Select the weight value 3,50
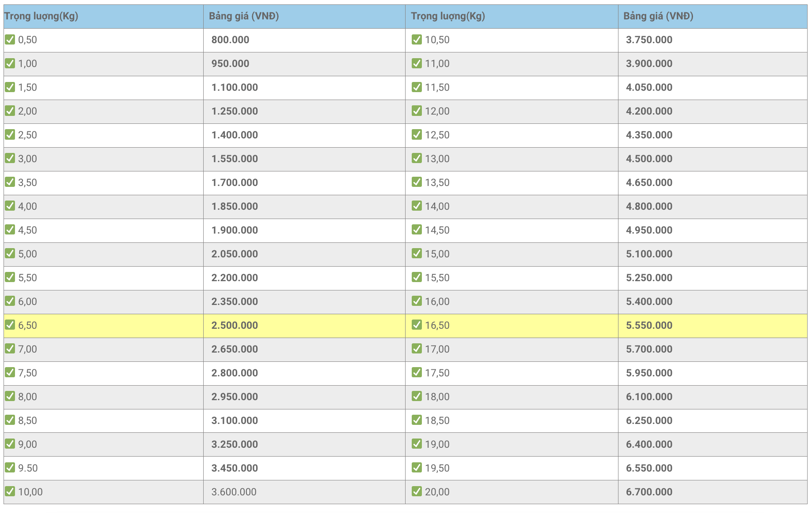Screen dimensions: 812x513 [x=27, y=182]
